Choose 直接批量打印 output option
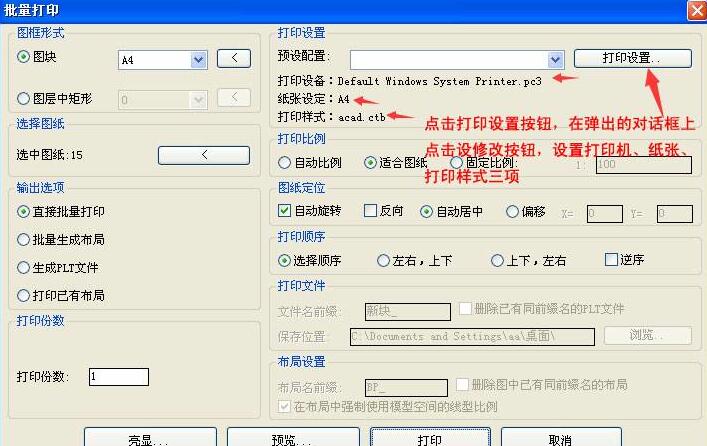The height and width of the screenshot is (446, 707). click(23, 212)
